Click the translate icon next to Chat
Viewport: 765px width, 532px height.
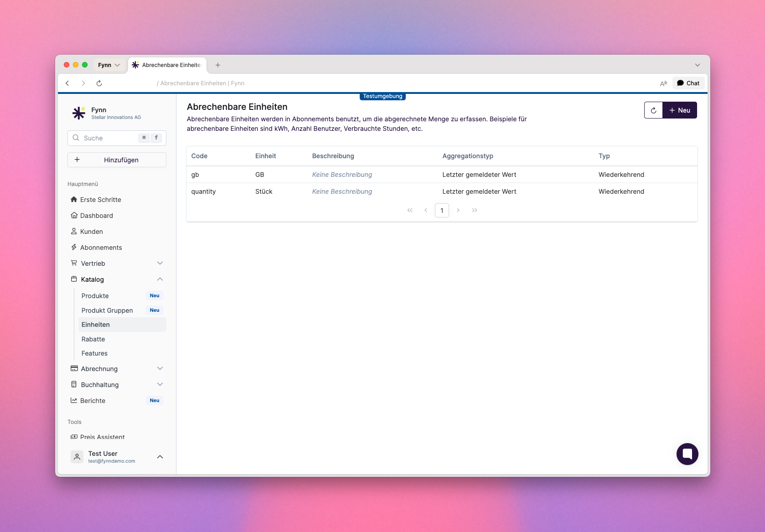[663, 83]
